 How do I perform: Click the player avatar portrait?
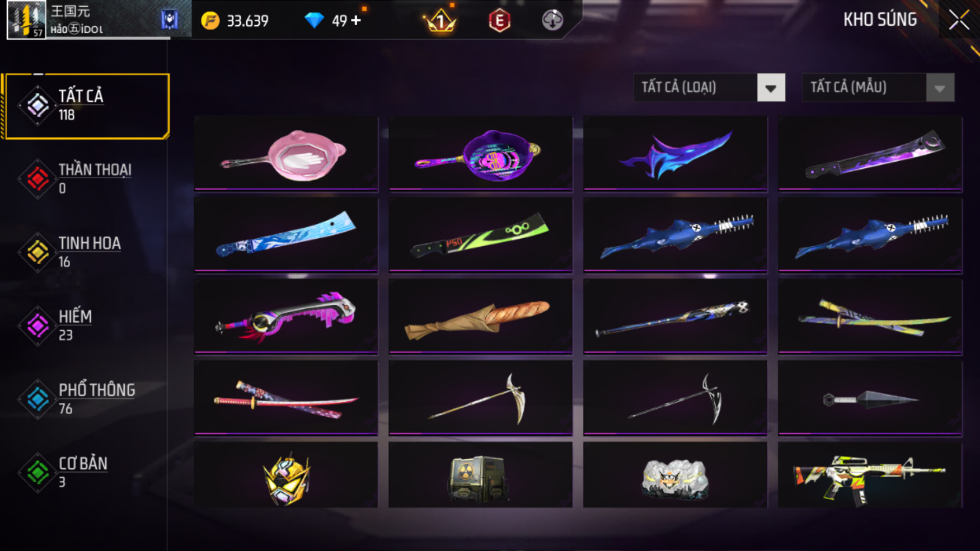pyautogui.click(x=26, y=20)
